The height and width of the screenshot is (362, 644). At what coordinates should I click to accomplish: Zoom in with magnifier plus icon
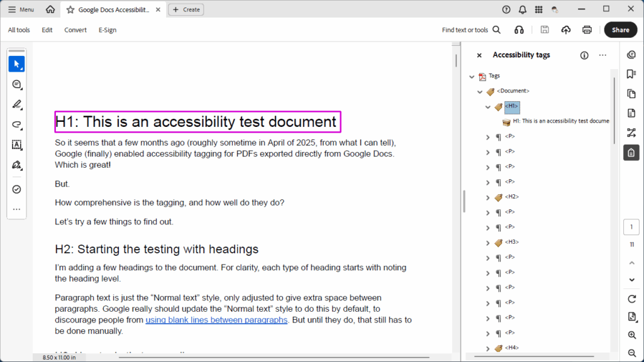(631, 336)
